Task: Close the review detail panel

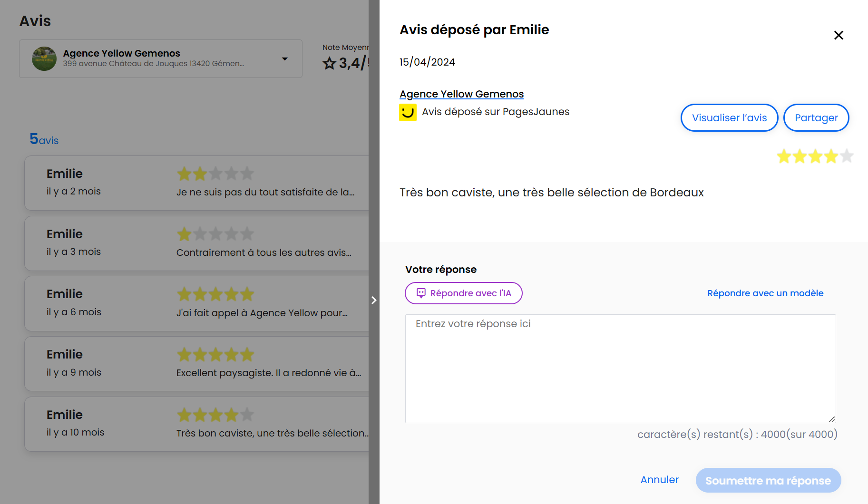Action: pyautogui.click(x=839, y=35)
